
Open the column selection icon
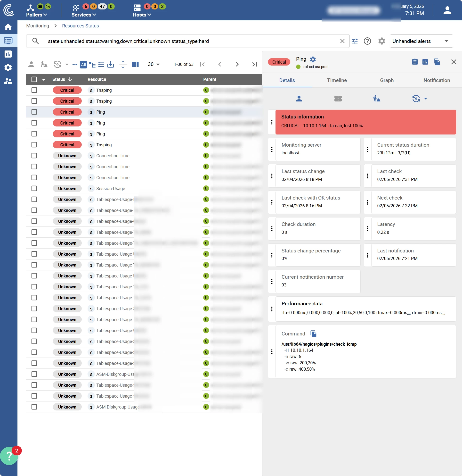135,64
